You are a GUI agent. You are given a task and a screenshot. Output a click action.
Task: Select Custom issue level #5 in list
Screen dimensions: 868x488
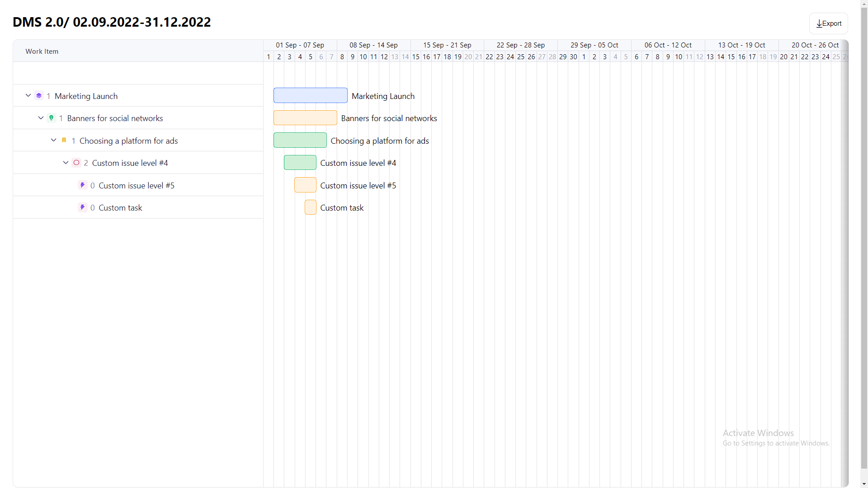click(136, 186)
